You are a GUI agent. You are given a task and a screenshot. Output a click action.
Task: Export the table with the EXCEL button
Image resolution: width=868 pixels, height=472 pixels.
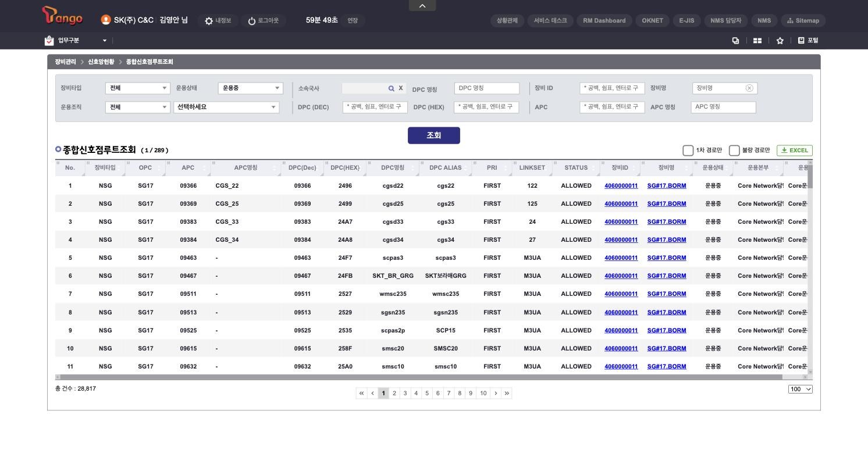point(795,151)
